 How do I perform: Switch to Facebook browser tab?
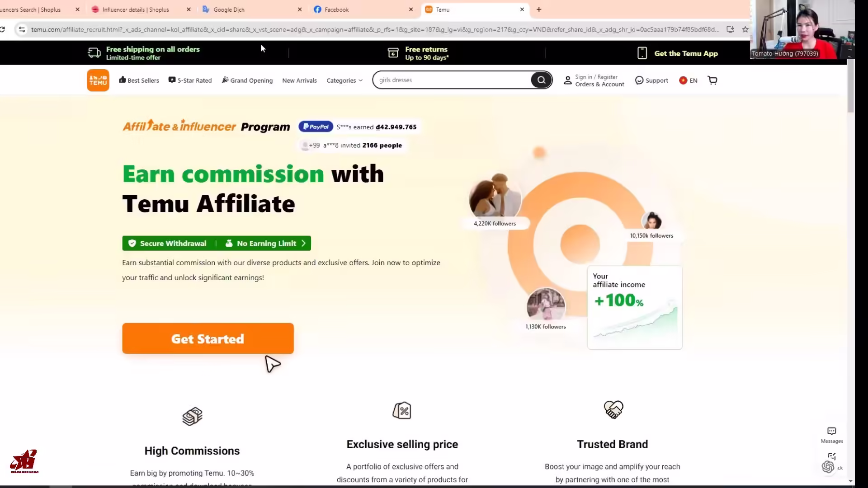(x=336, y=9)
